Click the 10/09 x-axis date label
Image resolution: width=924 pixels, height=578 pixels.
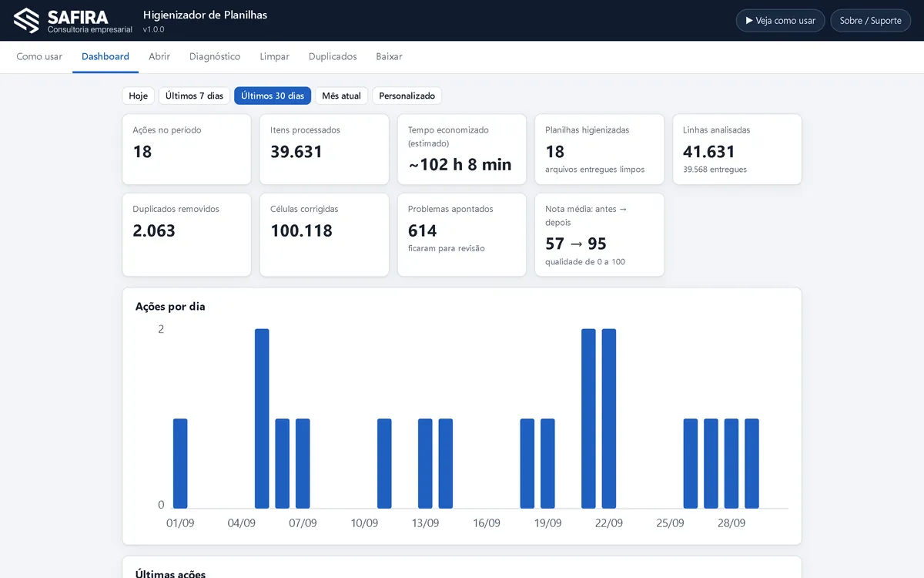(x=364, y=523)
